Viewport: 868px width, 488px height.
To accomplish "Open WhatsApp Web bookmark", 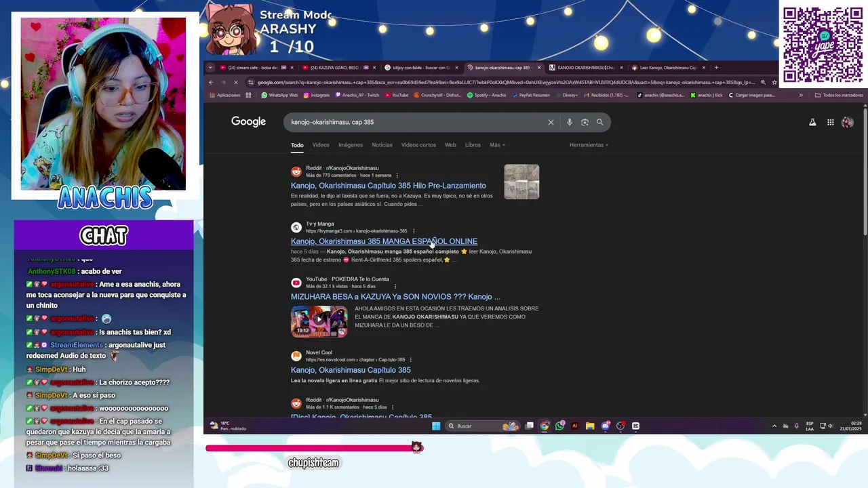I will [x=279, y=95].
